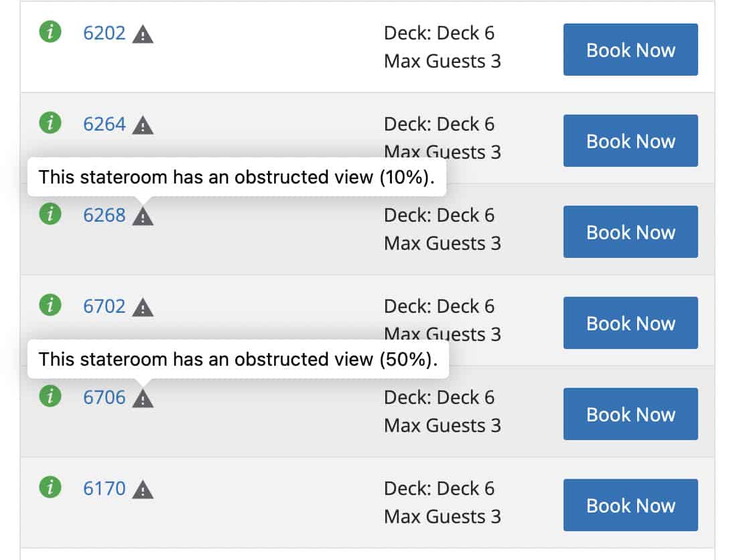Open stateroom 6268 link
The image size is (735, 560).
click(x=104, y=215)
